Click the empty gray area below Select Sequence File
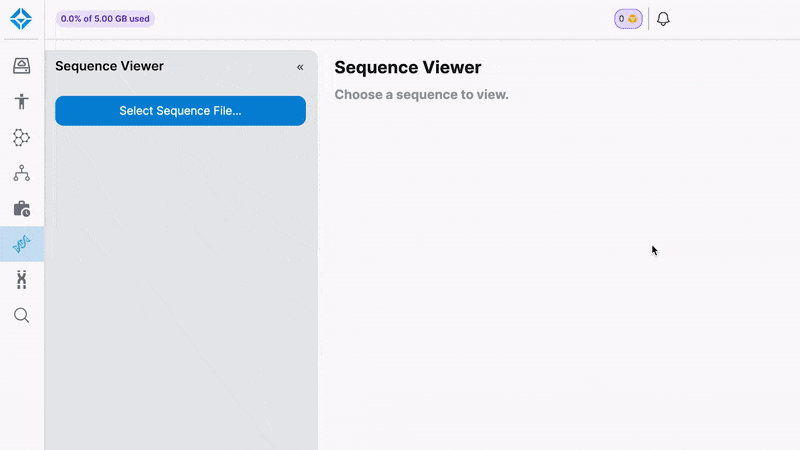 coord(180,290)
